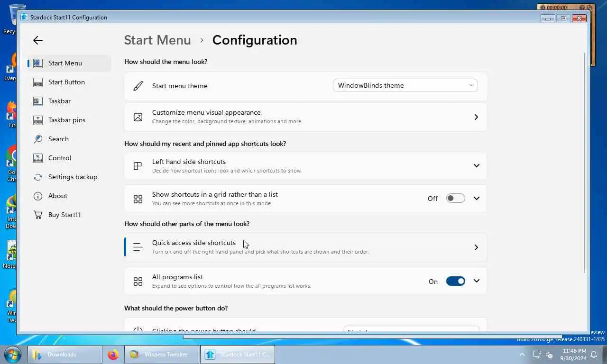Click the Buy Start11 cart icon
The image size is (607, 364).
click(x=38, y=215)
